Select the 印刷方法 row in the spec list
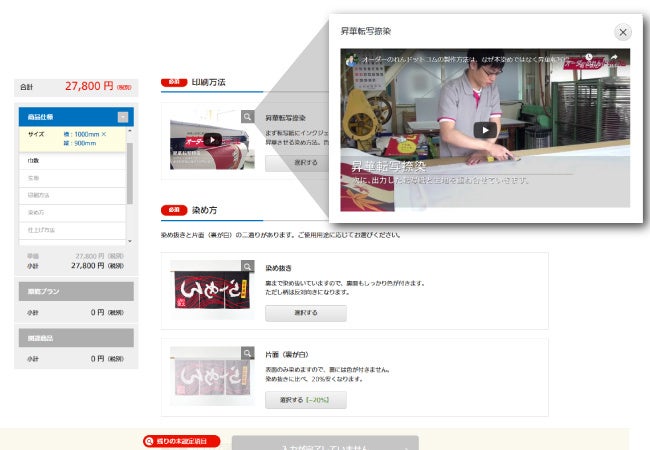650x450 pixels. (72, 196)
